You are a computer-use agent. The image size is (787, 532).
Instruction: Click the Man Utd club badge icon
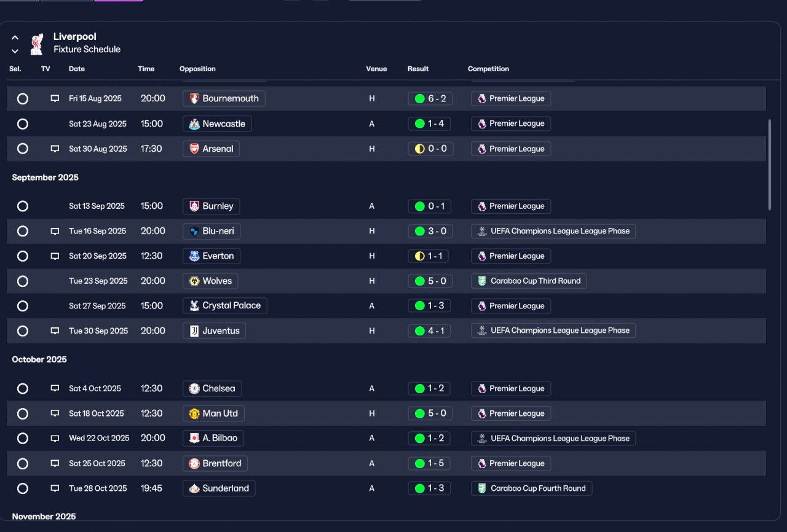(x=194, y=413)
